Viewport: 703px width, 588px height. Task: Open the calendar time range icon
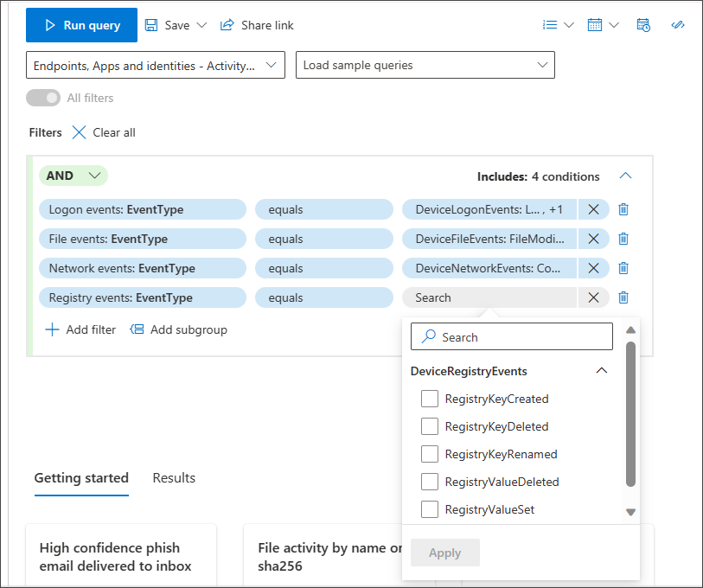pos(595,25)
